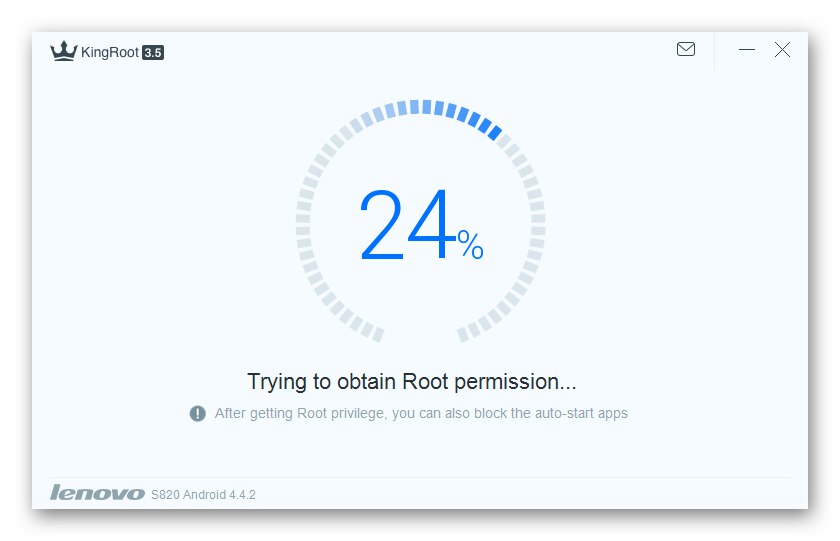Viewport: 840px width, 541px height.
Task: Click "Trying to obtain Root permission..." status
Action: coord(412,381)
